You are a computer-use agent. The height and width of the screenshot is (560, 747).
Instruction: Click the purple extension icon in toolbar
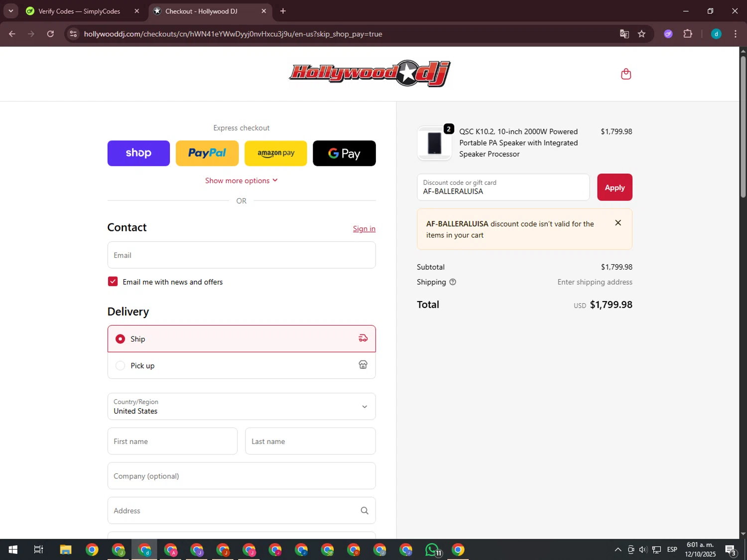click(668, 34)
